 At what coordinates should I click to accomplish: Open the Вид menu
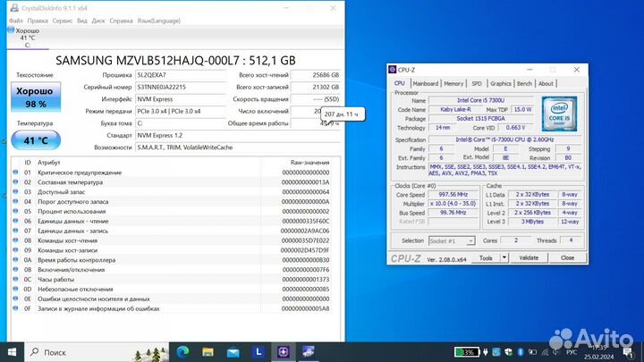tap(82, 21)
